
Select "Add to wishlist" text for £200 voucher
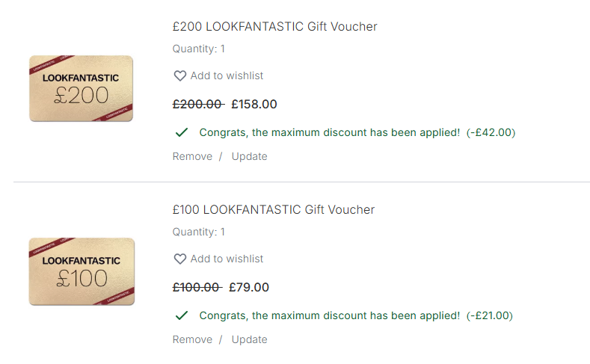pos(227,75)
